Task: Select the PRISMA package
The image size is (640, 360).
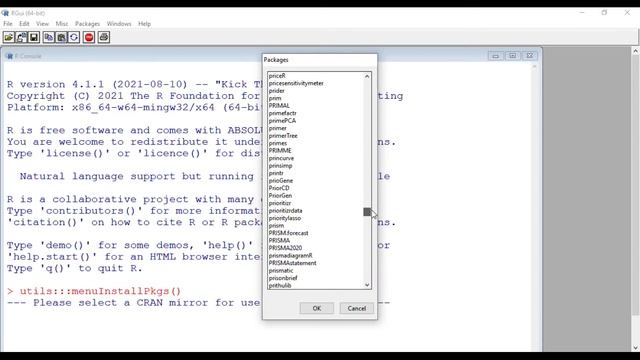Action: [279, 240]
